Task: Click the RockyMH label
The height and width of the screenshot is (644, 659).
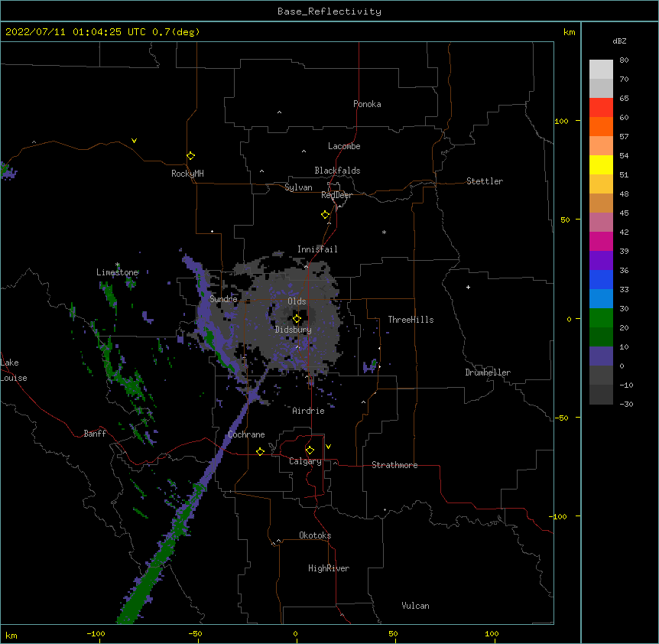Action: (187, 174)
